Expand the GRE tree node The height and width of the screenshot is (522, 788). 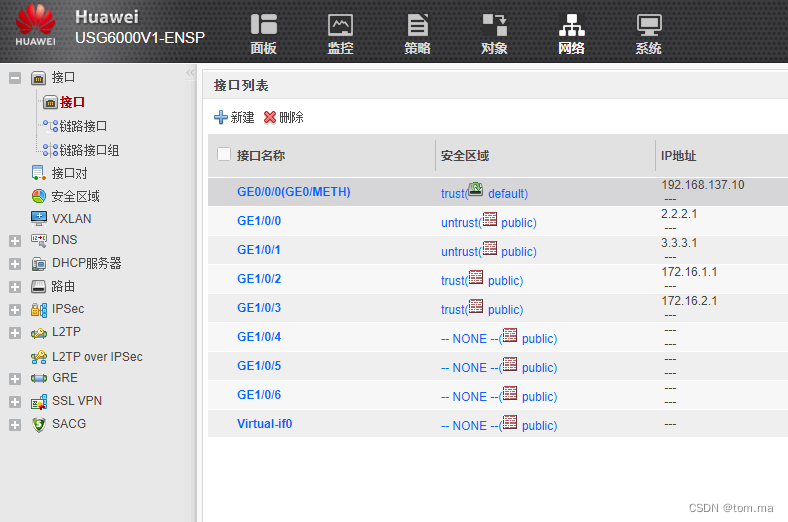point(15,378)
